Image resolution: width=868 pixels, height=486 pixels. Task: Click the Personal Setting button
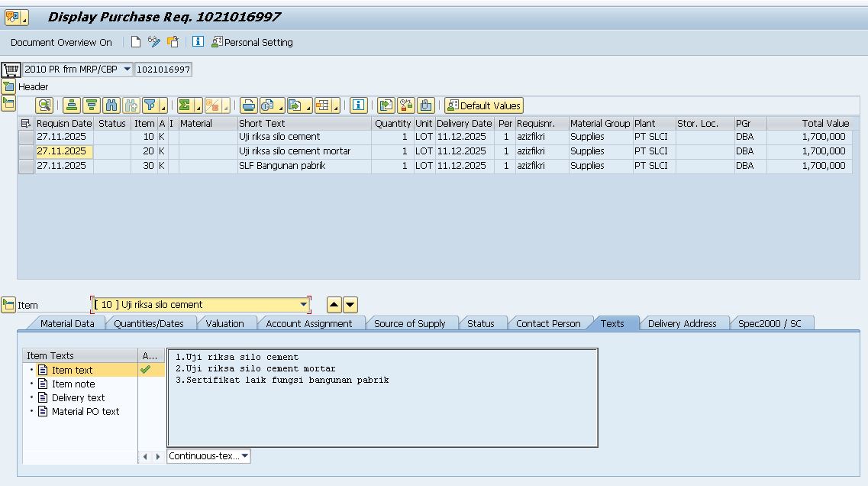point(252,42)
